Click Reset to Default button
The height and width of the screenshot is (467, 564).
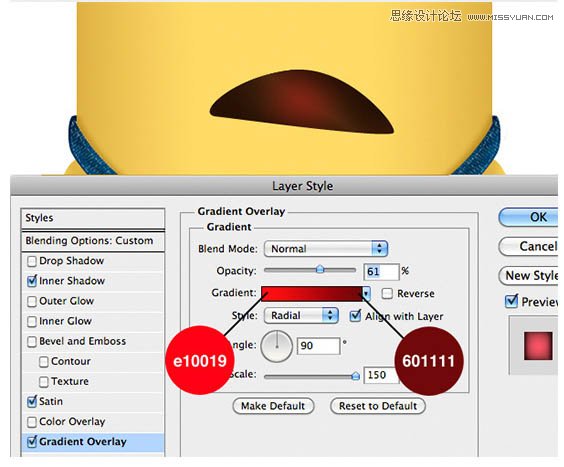point(378,406)
